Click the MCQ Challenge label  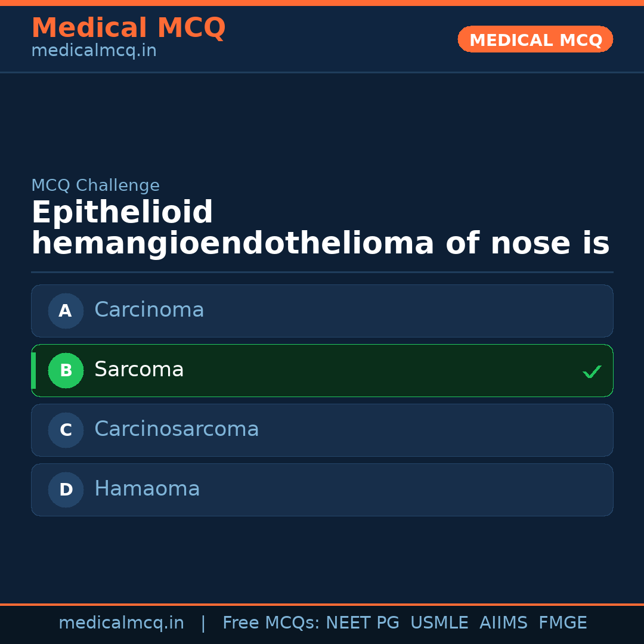pyautogui.click(x=95, y=185)
